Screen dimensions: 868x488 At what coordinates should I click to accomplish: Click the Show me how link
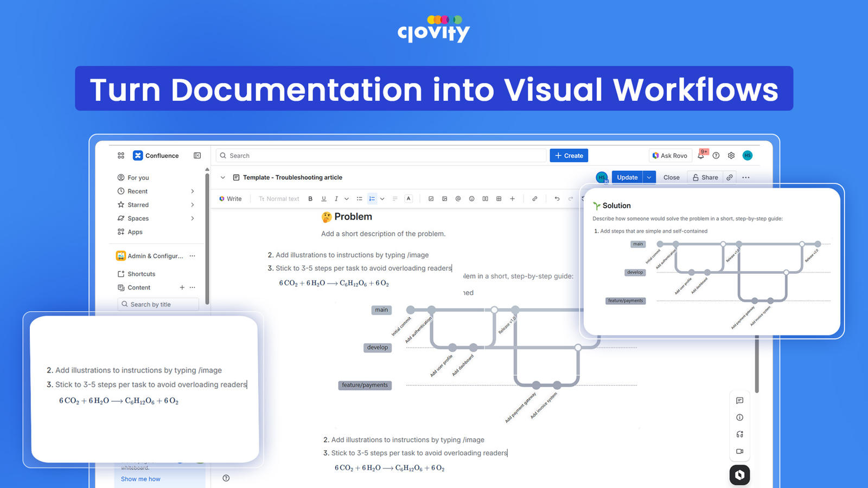point(141,479)
